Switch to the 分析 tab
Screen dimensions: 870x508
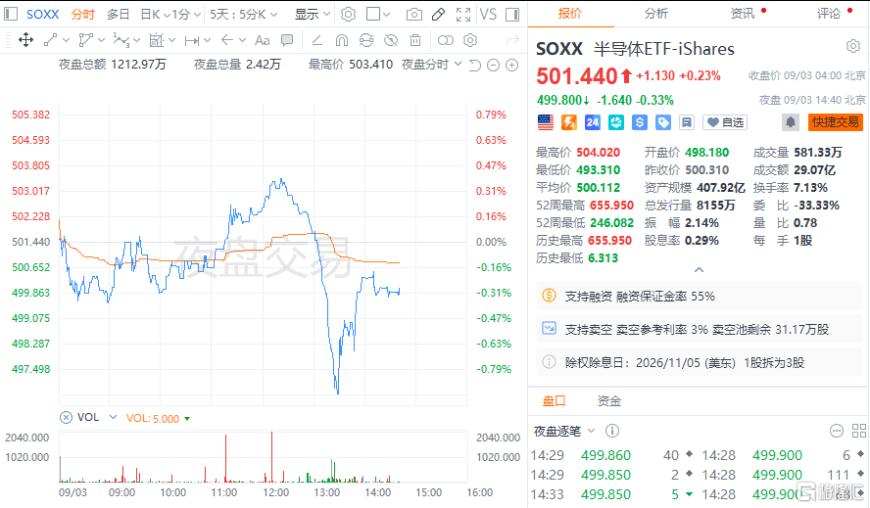coord(656,13)
